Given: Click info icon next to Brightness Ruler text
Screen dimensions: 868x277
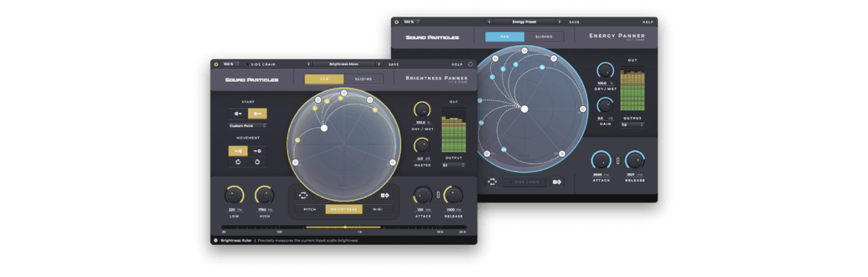Looking at the screenshot, I should pyautogui.click(x=216, y=240).
